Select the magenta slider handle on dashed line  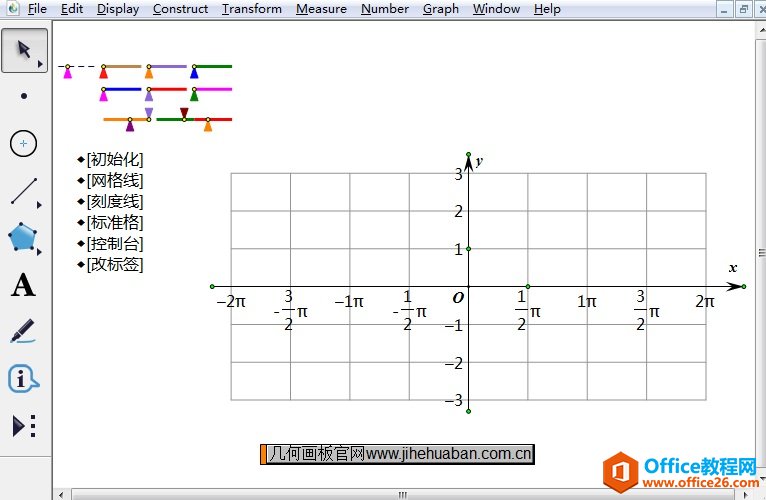[67, 72]
